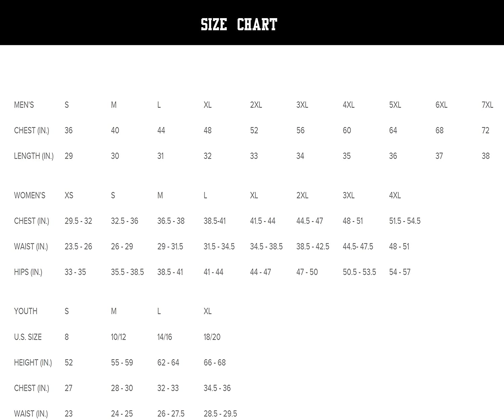Click the MEN'S section label
This screenshot has height=420, width=504.
24,105
